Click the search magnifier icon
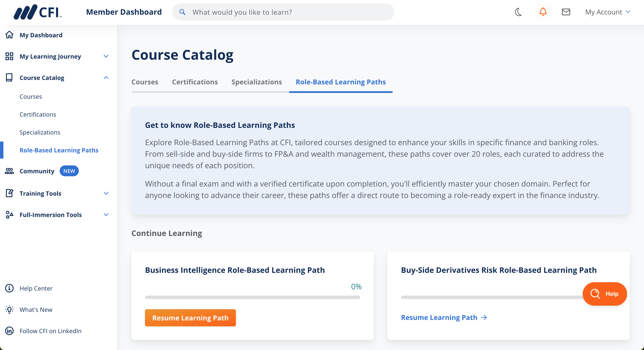 (x=183, y=12)
